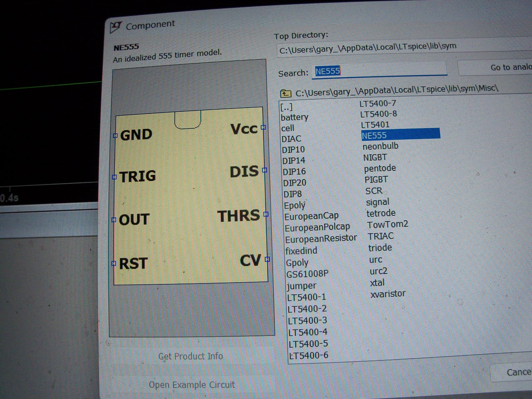This screenshot has width=532, height=399.
Task: Select fixedind in the component list
Action: click(301, 251)
